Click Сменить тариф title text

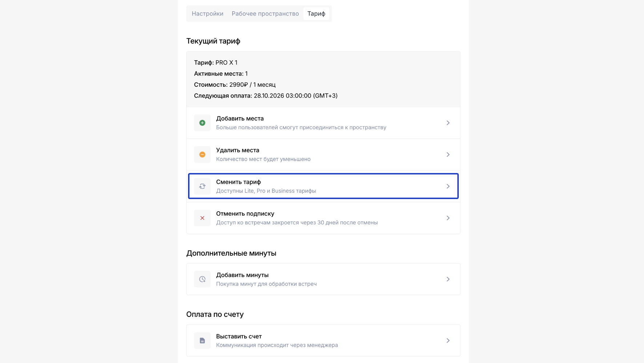point(238,182)
